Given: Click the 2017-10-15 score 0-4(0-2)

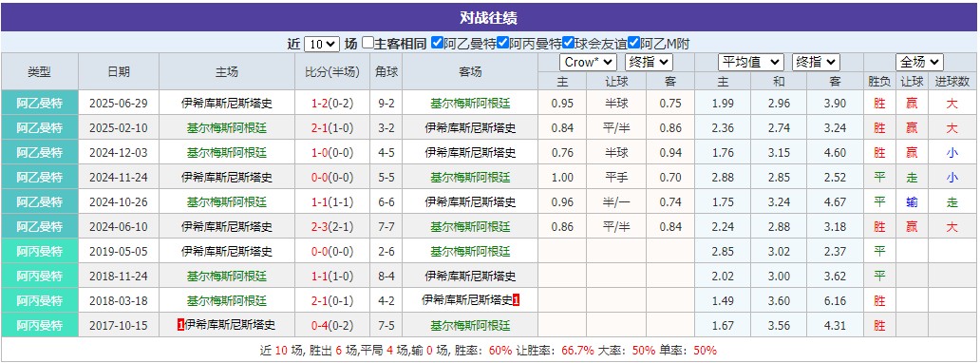Looking at the screenshot, I should click(331, 325).
